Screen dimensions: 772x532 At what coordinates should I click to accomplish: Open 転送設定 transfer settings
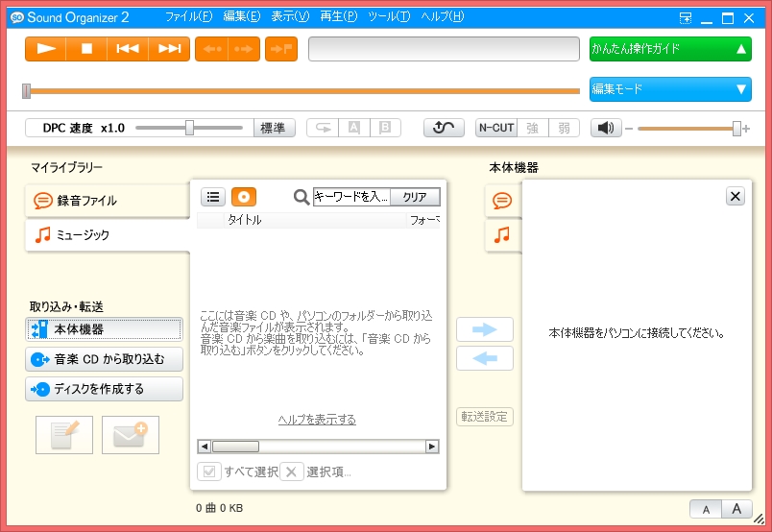point(485,417)
